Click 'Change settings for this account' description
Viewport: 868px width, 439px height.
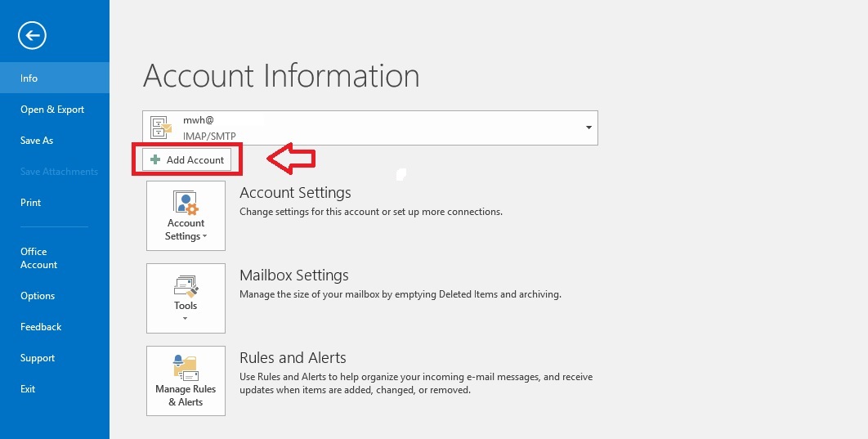point(371,212)
